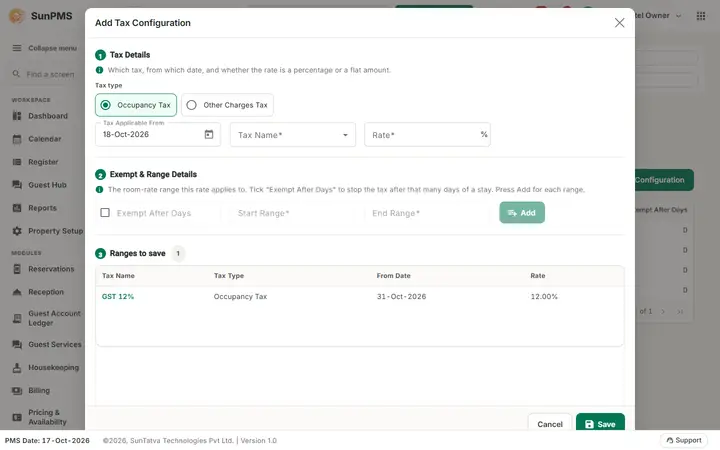Click the Save button
720x450 pixels.
tap(600, 423)
